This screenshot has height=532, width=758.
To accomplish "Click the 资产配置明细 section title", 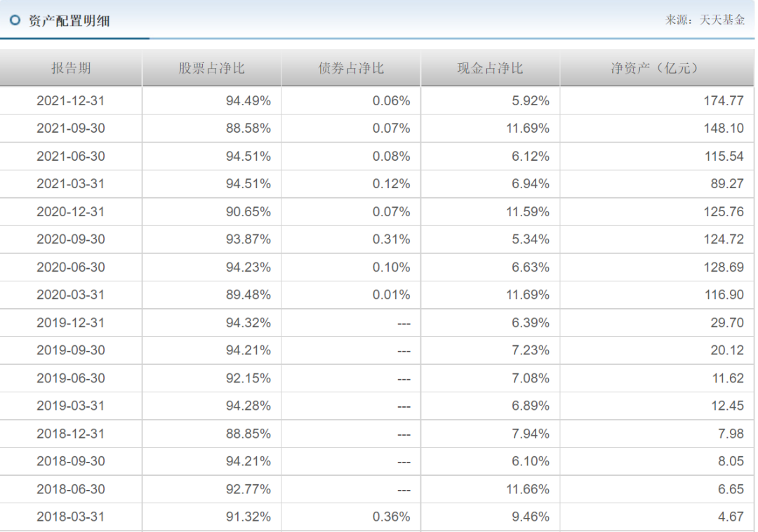I will (69, 20).
